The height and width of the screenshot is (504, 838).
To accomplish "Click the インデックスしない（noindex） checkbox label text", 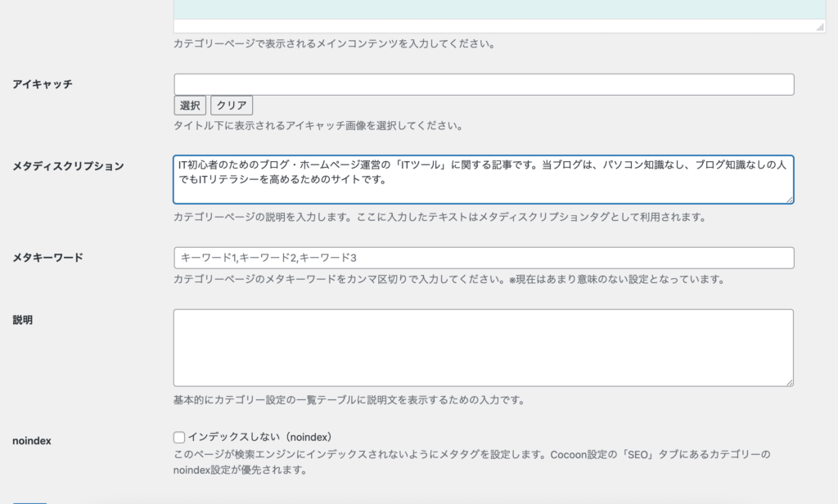I will click(x=260, y=437).
